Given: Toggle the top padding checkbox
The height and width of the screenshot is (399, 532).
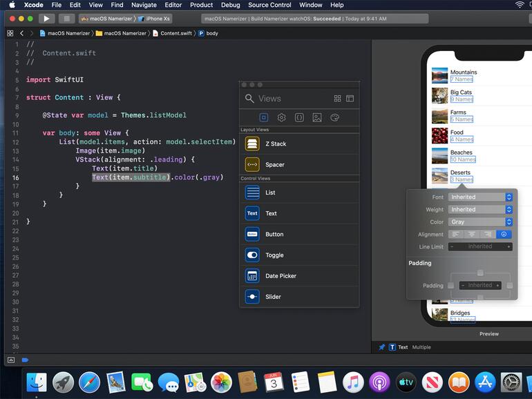Looking at the screenshot, I should click(x=480, y=273).
